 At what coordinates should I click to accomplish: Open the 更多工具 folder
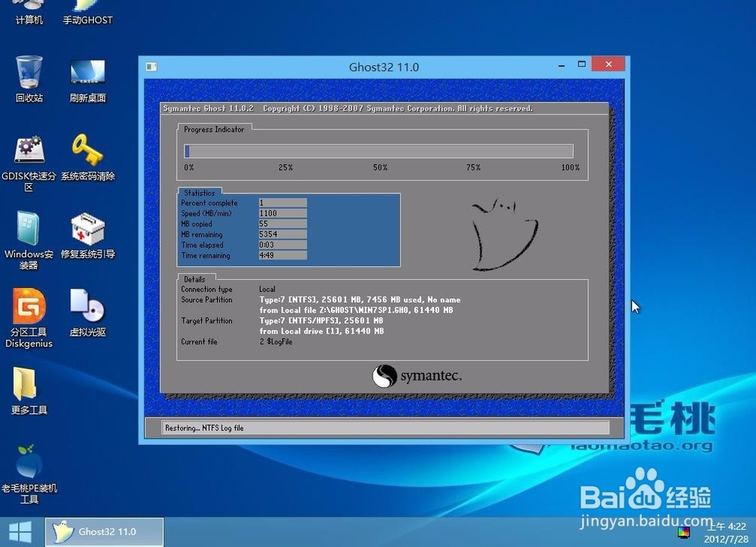pyautogui.click(x=29, y=390)
